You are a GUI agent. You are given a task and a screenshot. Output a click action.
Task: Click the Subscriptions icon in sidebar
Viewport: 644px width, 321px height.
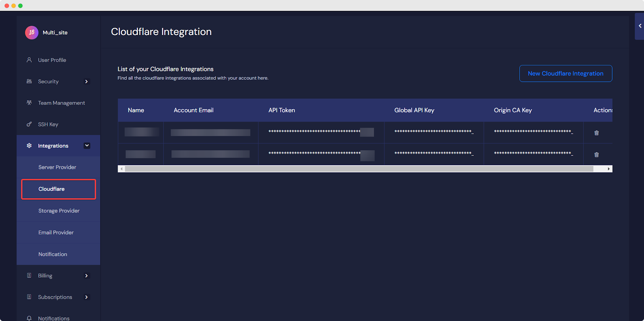pos(29,297)
